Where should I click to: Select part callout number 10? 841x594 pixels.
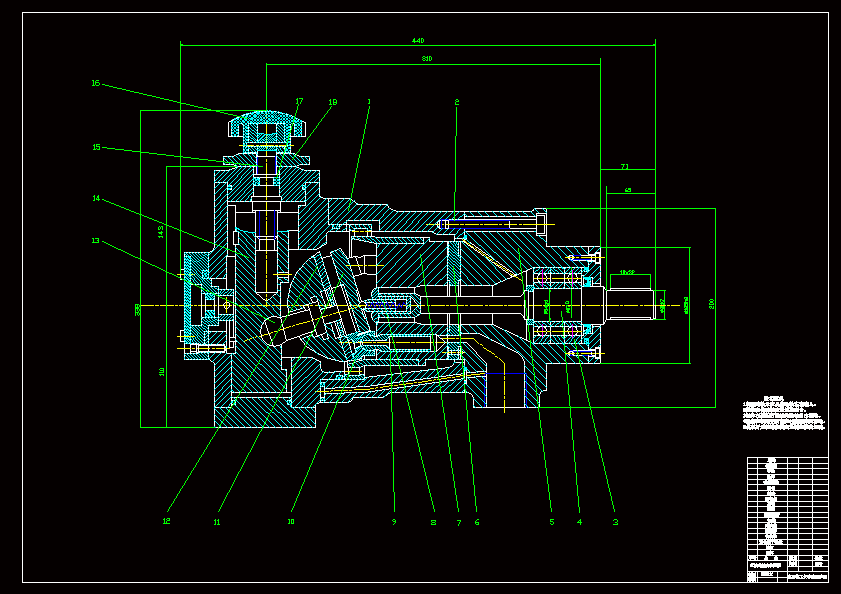[291, 521]
